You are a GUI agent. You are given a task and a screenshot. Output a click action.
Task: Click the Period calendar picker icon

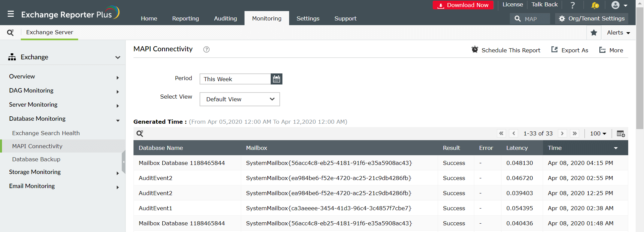pyautogui.click(x=276, y=79)
